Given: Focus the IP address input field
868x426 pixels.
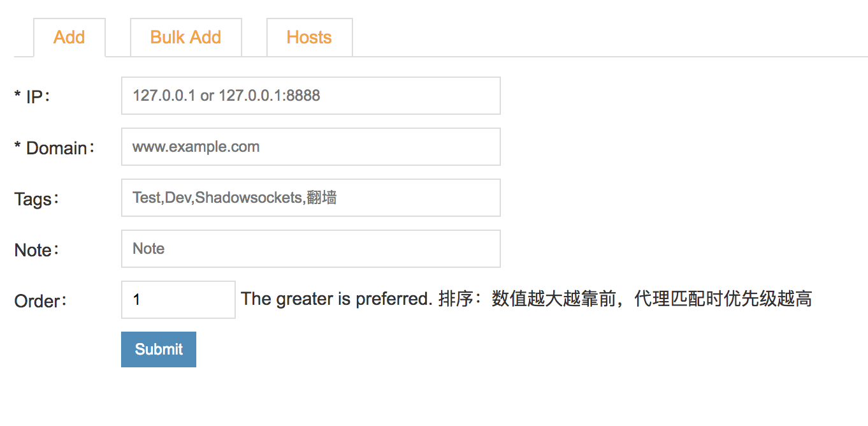Looking at the screenshot, I should [311, 96].
